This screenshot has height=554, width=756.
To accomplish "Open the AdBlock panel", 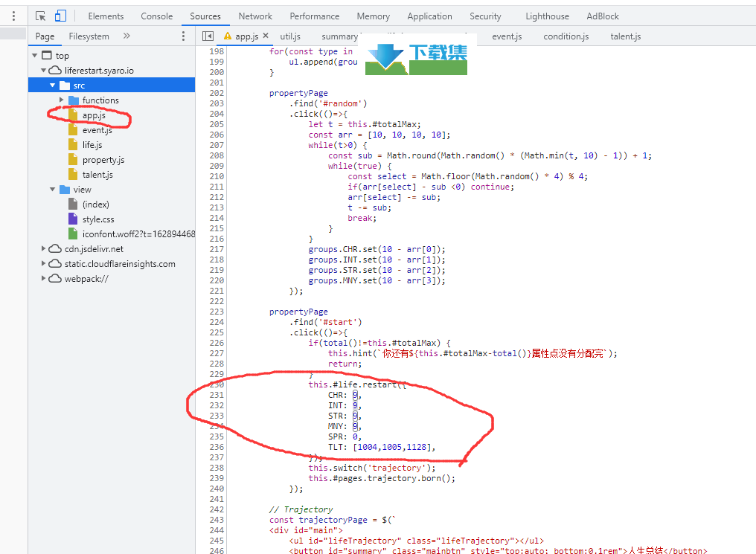I will click(603, 16).
